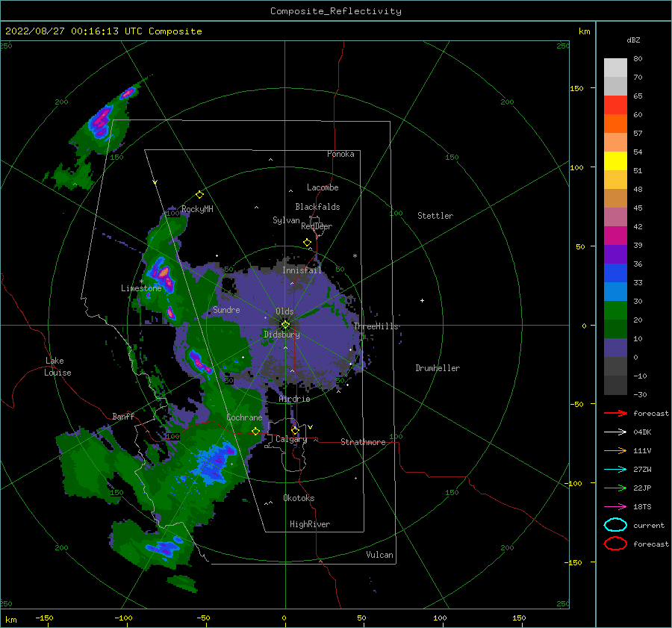Click the yellow diamond marker above Calgary label
672x628 pixels.
pyautogui.click(x=295, y=430)
